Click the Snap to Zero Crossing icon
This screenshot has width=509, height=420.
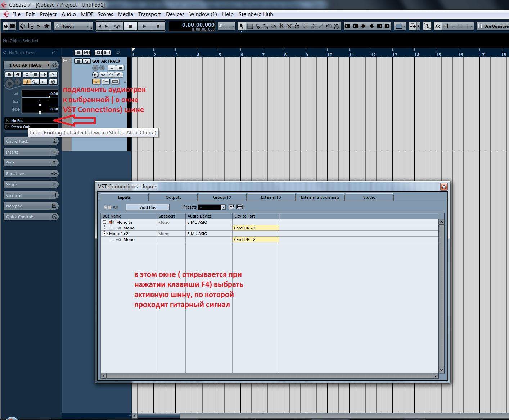(427, 26)
